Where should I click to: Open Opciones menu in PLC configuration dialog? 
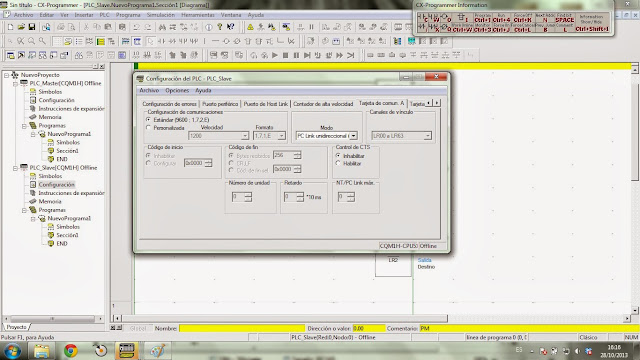click(177, 91)
